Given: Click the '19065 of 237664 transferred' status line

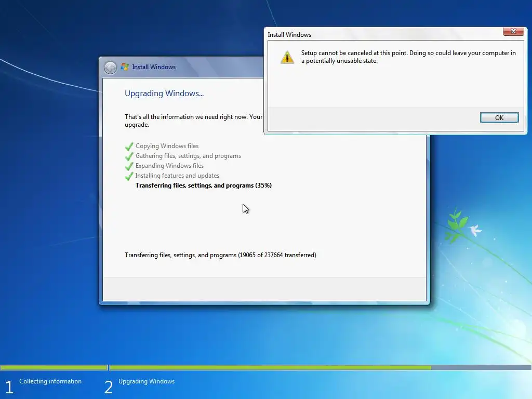Looking at the screenshot, I should tap(220, 255).
